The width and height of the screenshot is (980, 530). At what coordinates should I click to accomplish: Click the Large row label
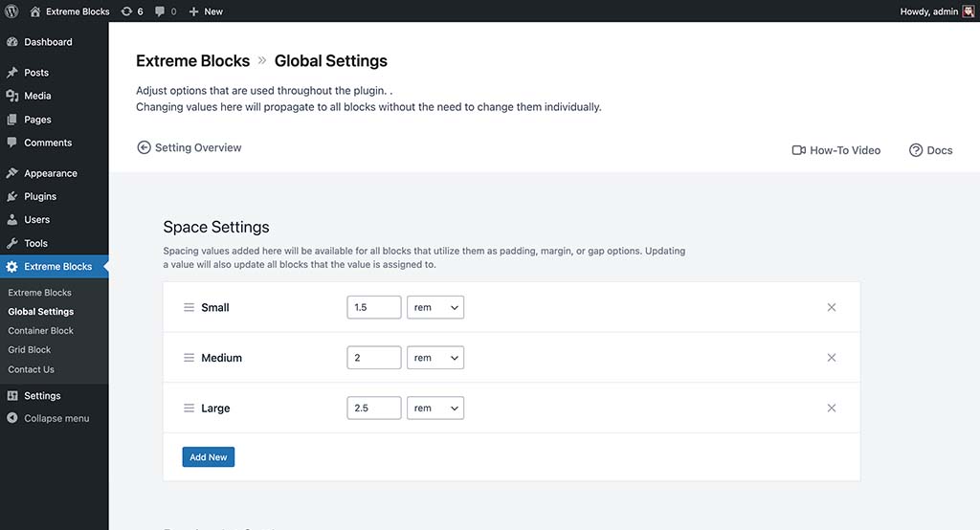pos(215,409)
